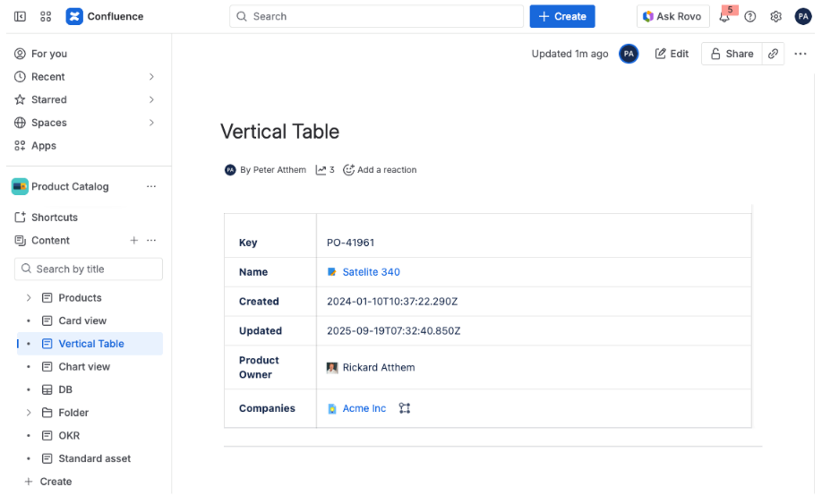822x504 pixels.
Task: Click Peter Atthem's byline avatar
Action: (x=230, y=170)
